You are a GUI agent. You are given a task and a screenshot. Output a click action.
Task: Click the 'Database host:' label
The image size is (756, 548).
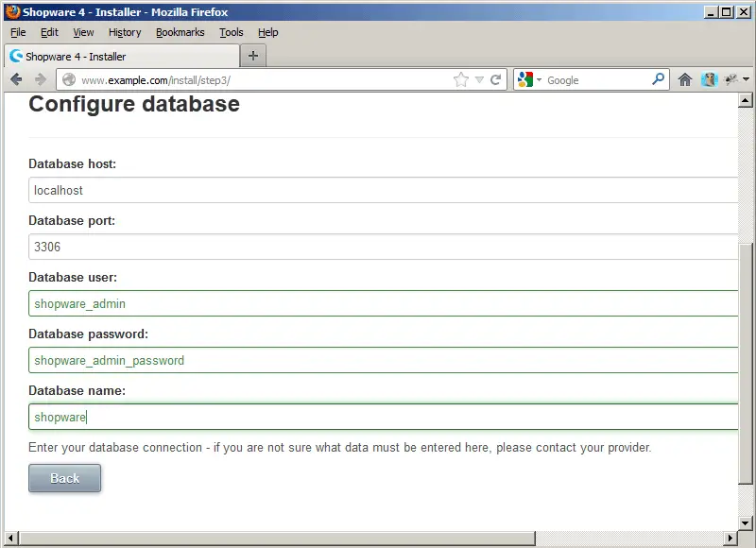[x=73, y=163]
